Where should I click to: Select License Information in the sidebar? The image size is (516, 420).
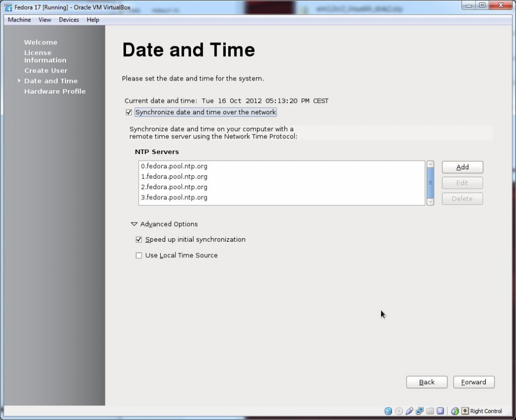45,56
